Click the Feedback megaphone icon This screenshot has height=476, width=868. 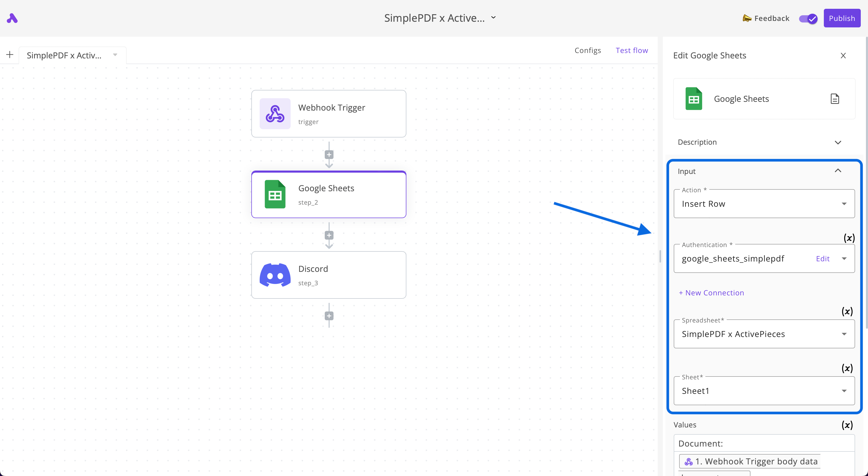point(747,18)
